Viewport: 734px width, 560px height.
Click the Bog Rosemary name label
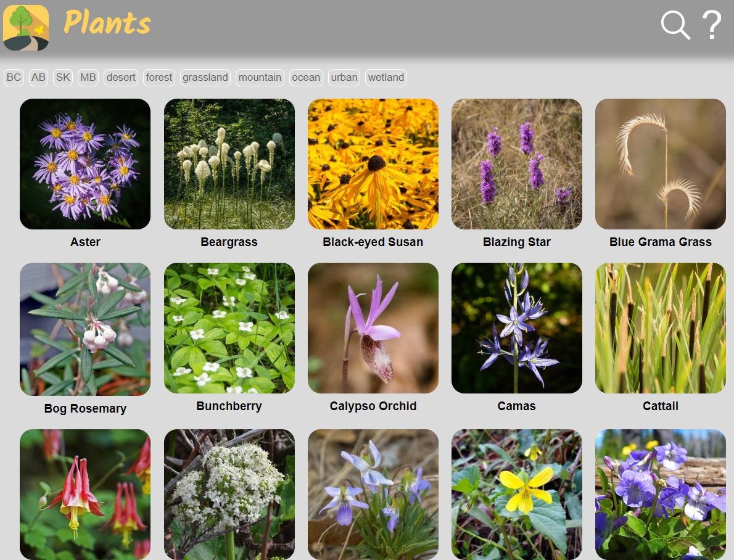[x=85, y=408]
